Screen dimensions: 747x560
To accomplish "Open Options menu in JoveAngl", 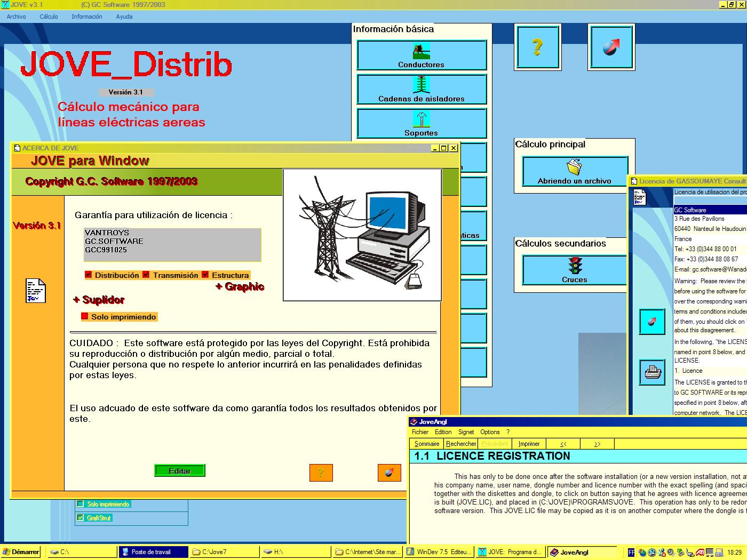I will pos(490,432).
